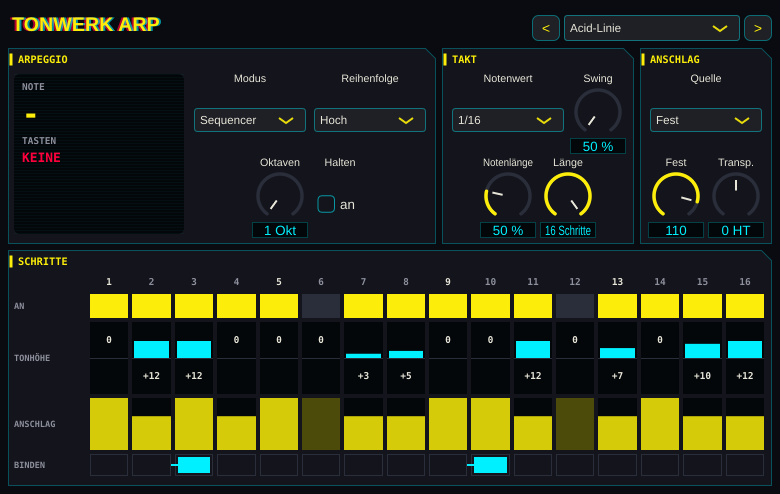Turn on step 6 in AN row

point(321,306)
